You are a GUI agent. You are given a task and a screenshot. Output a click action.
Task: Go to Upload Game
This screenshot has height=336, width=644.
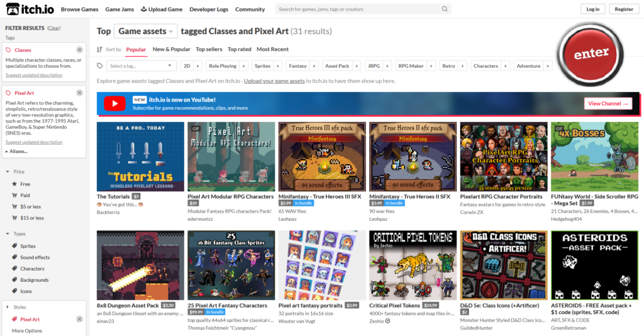click(x=162, y=9)
